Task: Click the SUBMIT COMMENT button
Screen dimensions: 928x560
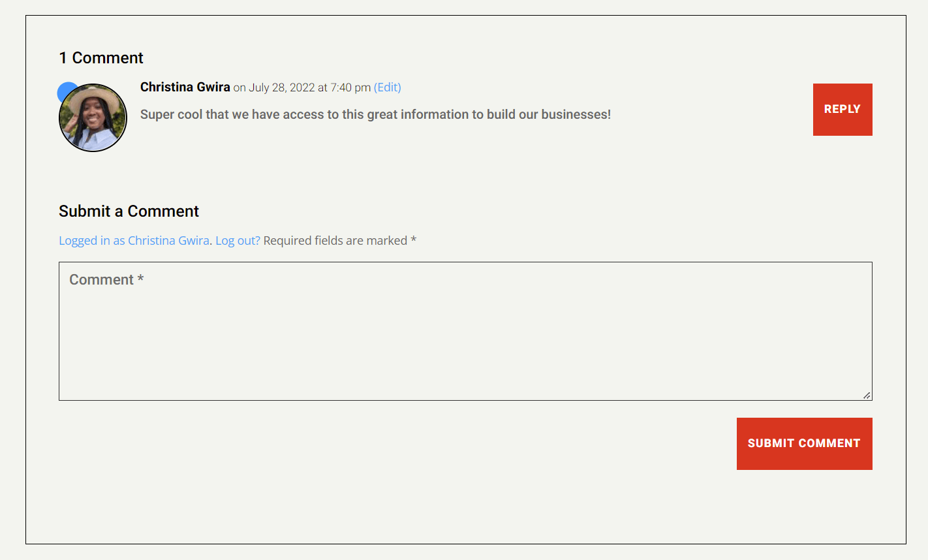Action: 804,443
